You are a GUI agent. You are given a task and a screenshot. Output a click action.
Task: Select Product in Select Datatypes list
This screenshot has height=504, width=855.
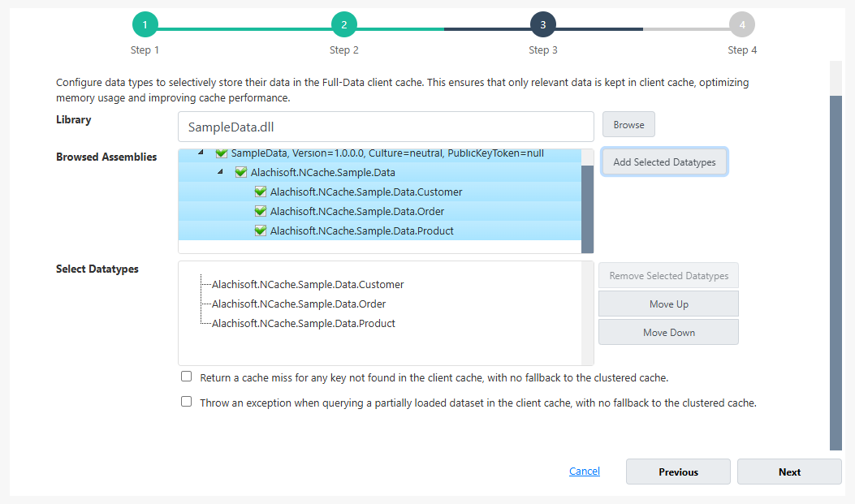click(303, 324)
